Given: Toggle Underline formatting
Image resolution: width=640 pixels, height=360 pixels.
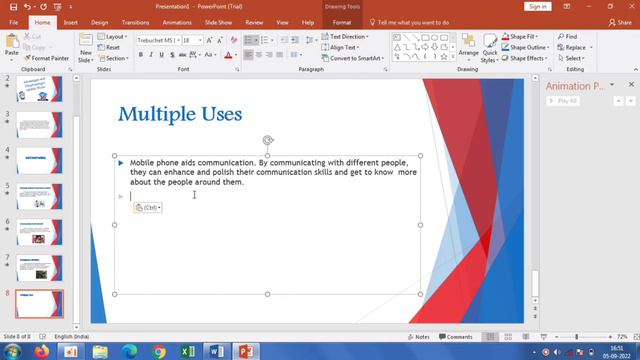Looking at the screenshot, I should coord(162,55).
